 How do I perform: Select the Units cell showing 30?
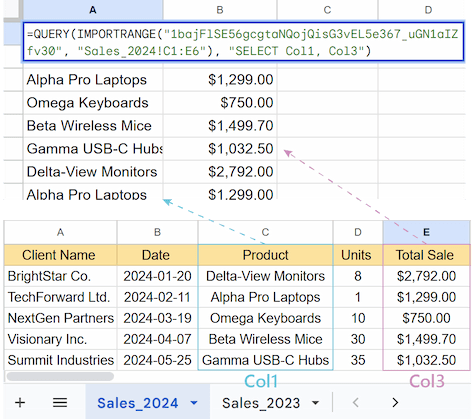click(358, 339)
